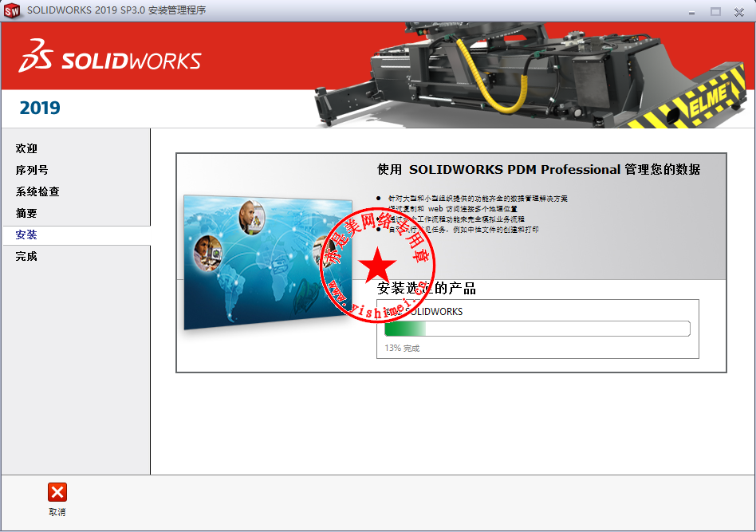The height and width of the screenshot is (532, 756).
Task: Click the world map PDM thumbnail image
Action: pyautogui.click(x=268, y=262)
